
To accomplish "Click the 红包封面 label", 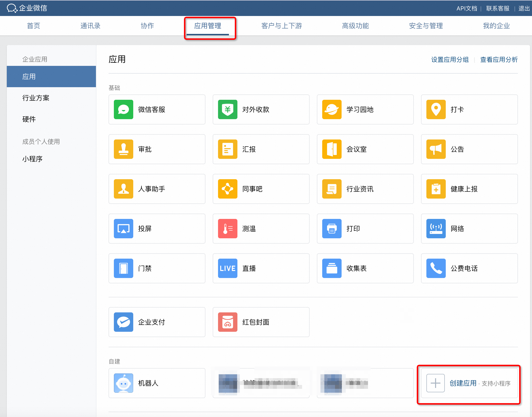I will click(256, 322).
